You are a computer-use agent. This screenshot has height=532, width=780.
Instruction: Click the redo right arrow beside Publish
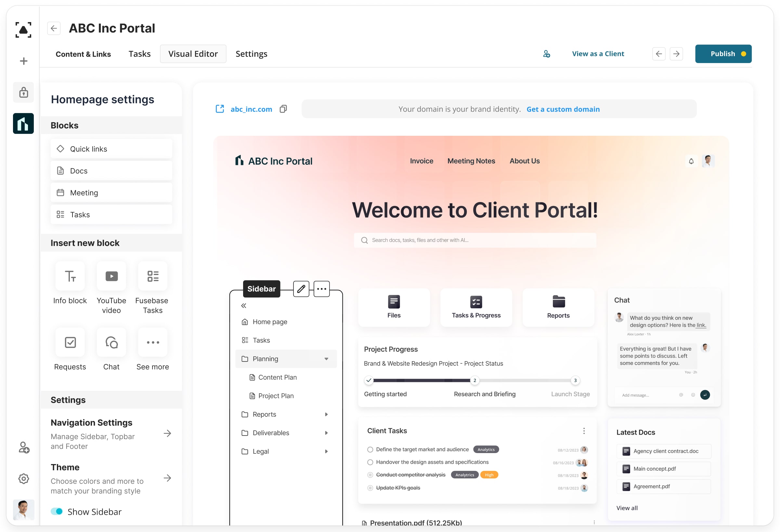coord(676,54)
